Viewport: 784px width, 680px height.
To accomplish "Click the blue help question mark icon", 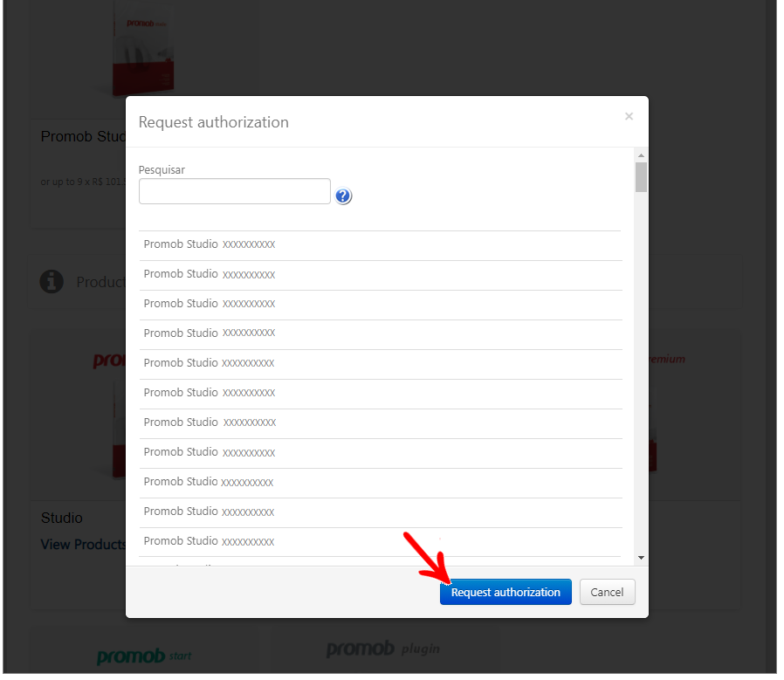I will click(345, 197).
